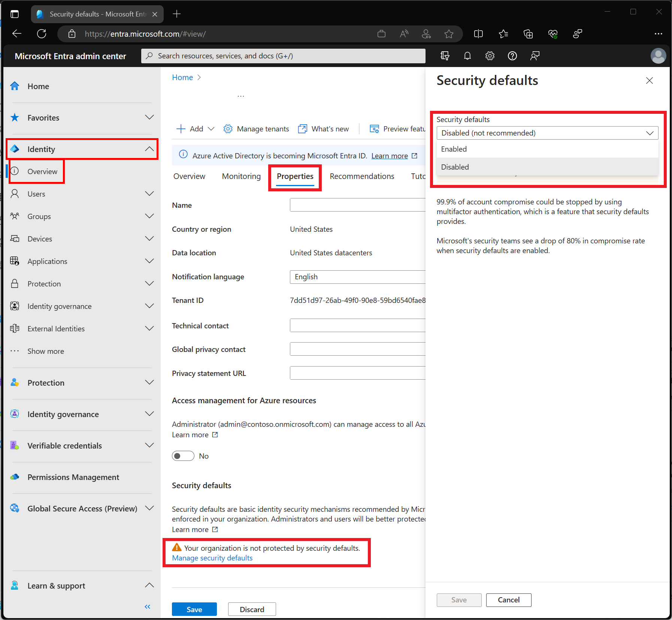
Task: Open the What's new link
Action: coord(324,129)
